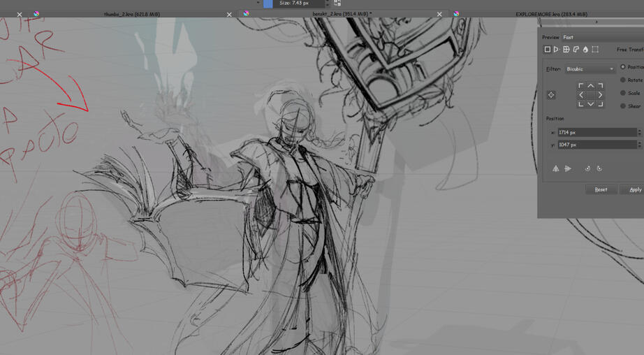Image resolution: width=644 pixels, height=355 pixels.
Task: Open the Preview Fast dropdown
Action: 603,37
